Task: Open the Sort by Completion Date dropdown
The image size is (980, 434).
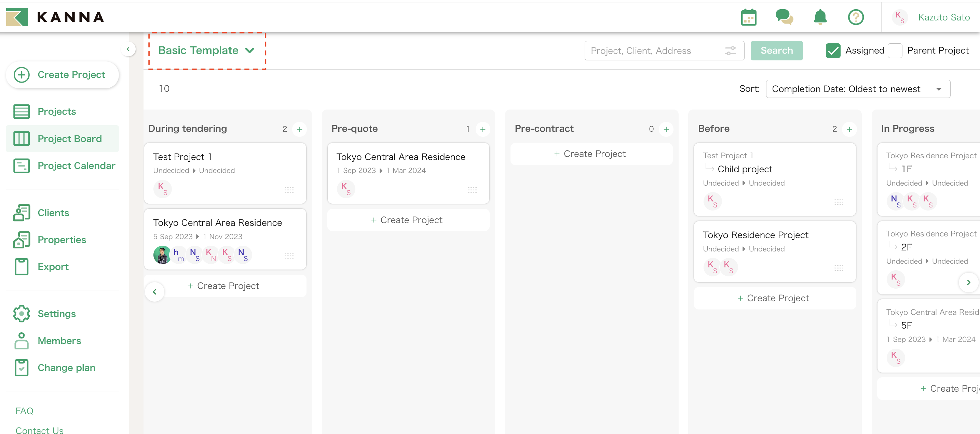Action: point(858,89)
